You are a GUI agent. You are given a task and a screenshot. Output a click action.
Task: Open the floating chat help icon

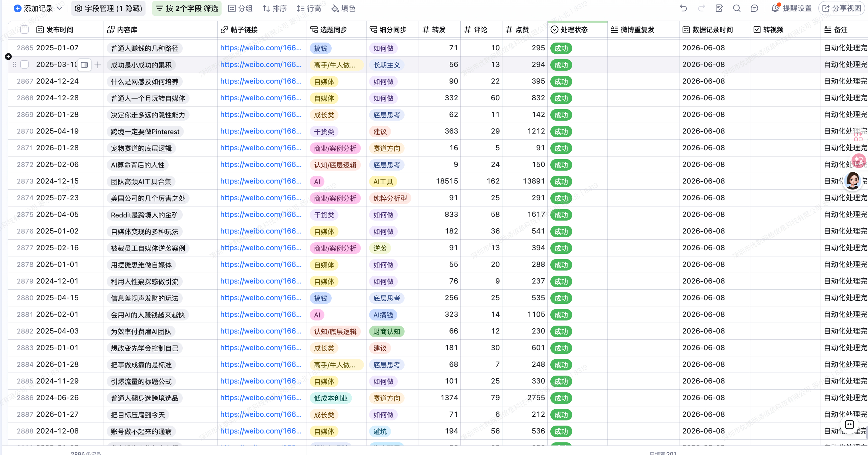tap(849, 425)
